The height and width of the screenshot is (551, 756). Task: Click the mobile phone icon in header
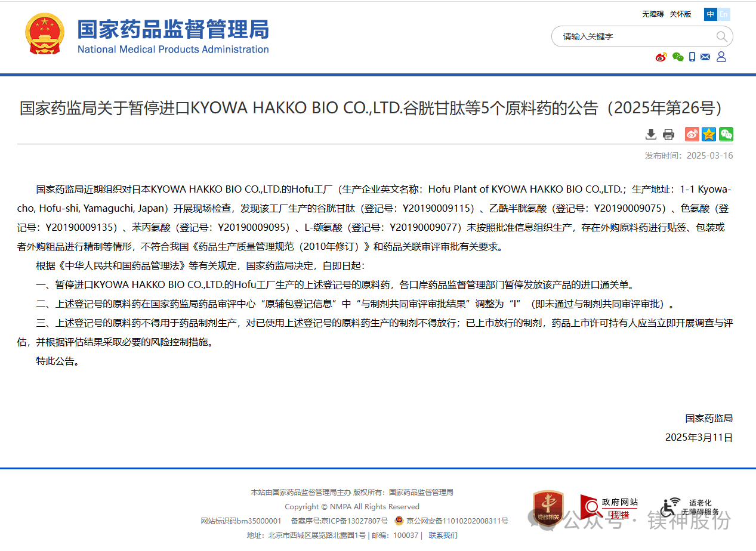pyautogui.click(x=692, y=57)
